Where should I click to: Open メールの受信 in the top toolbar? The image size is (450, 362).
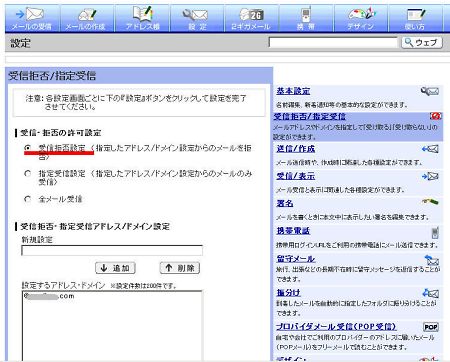(x=32, y=19)
